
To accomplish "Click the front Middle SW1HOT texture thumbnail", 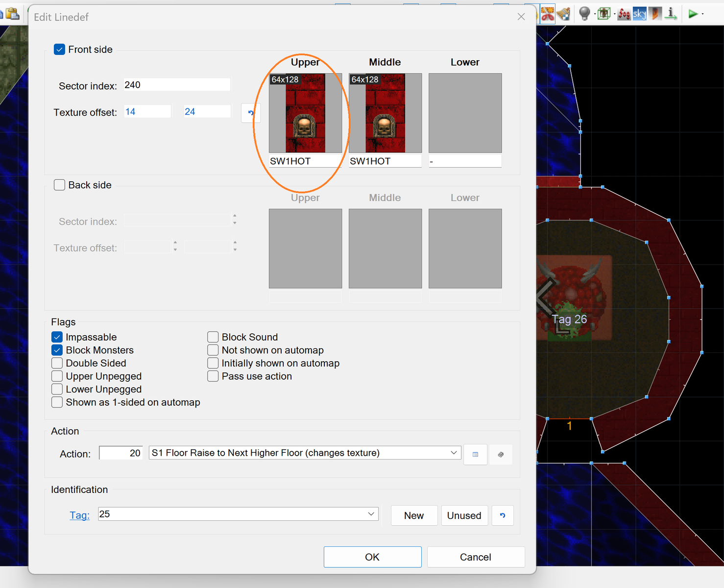I will pos(385,113).
